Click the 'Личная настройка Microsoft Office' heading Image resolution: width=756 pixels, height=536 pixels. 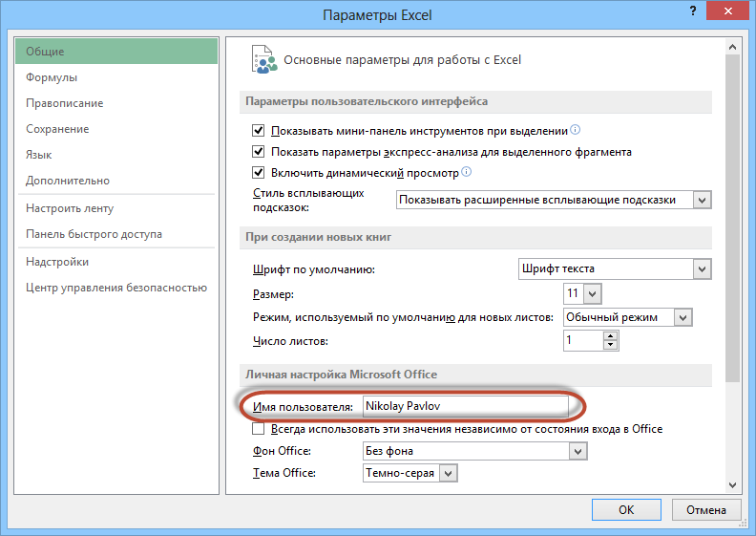click(x=342, y=375)
